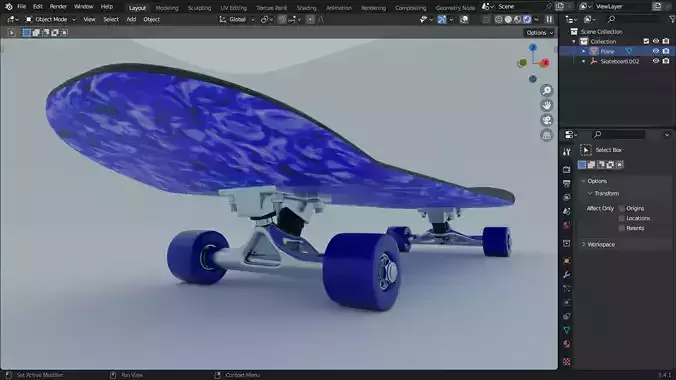Pause viewport rendering preview

549,19
